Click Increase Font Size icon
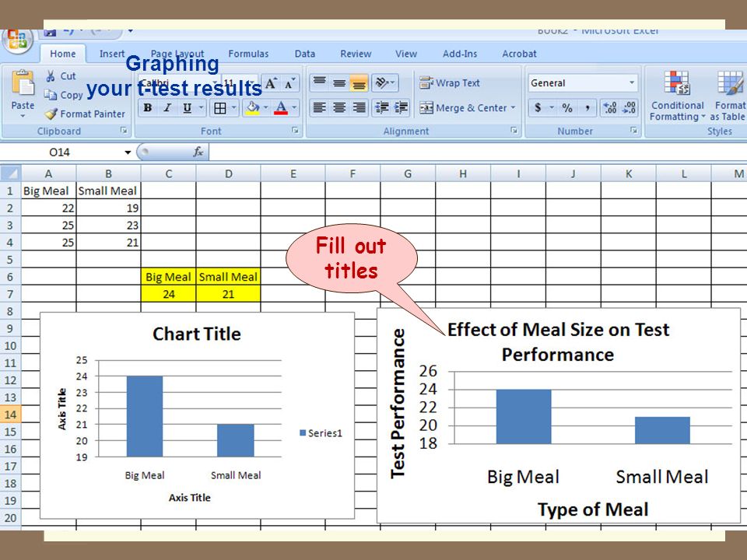The width and height of the screenshot is (747, 560). [271, 84]
